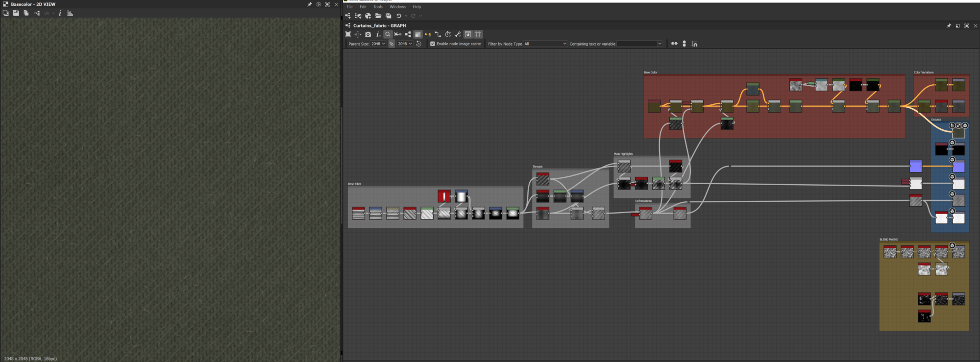Click the save icon in 2D View toolbar
Image resolution: width=980 pixels, height=362 pixels.
16,13
